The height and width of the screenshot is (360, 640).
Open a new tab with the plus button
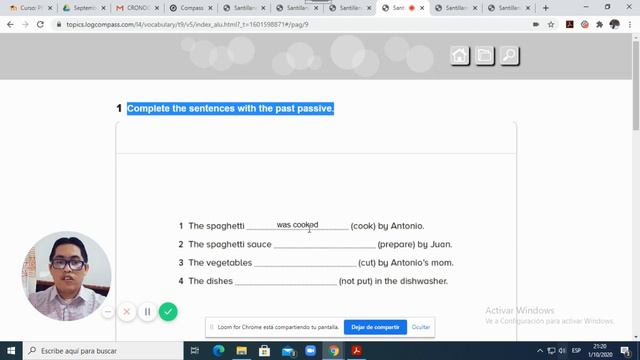(x=546, y=8)
